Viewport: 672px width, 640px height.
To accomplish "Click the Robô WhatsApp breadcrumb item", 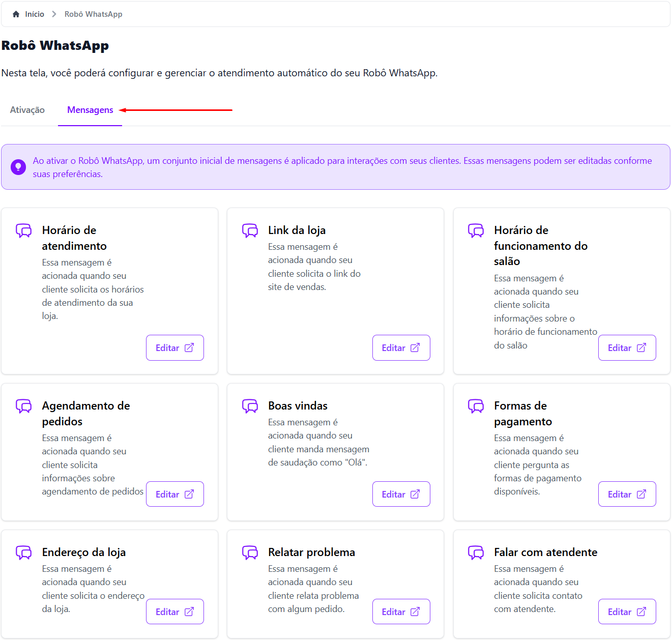I will (93, 14).
